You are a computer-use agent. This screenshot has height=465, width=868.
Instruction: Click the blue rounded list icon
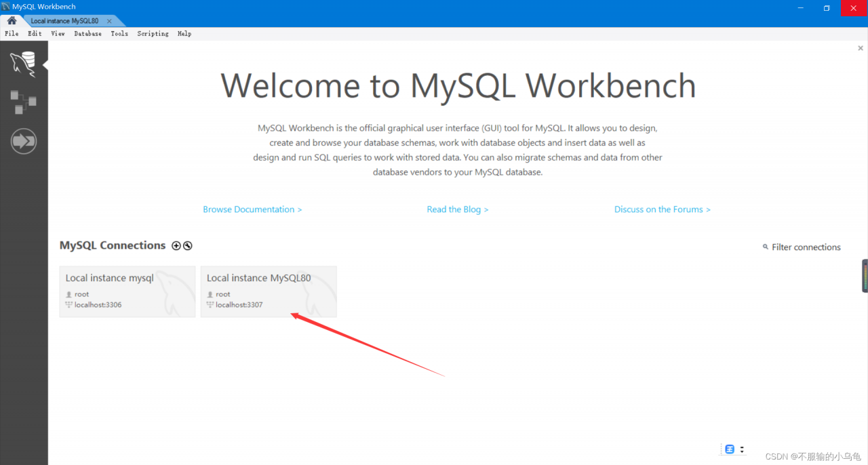point(730,449)
